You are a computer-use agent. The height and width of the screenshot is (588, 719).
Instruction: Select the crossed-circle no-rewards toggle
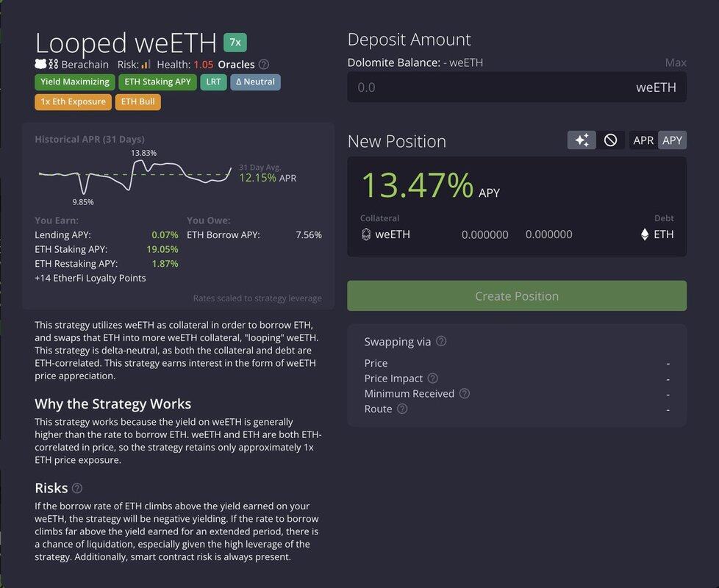(x=610, y=140)
